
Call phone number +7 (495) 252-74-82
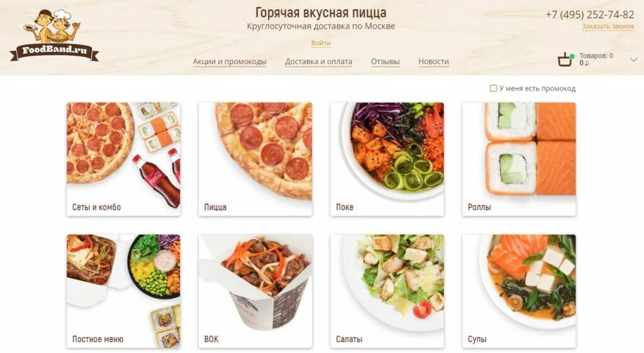[x=590, y=15]
